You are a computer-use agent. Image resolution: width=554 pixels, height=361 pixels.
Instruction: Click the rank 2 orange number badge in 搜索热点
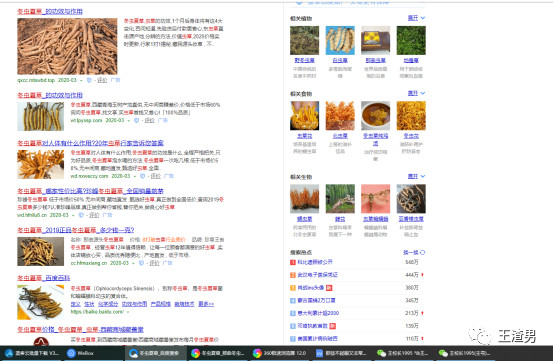(293, 275)
